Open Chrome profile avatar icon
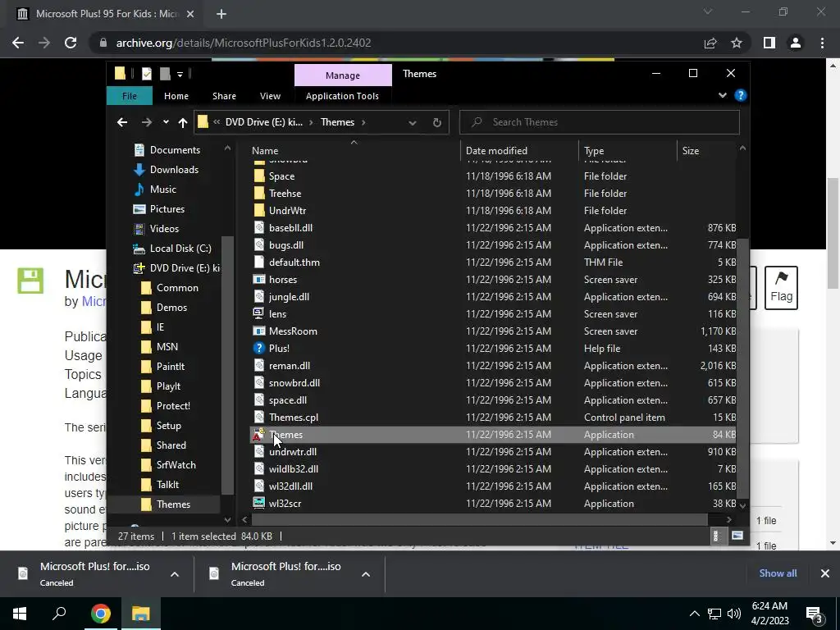This screenshot has height=630, width=840. click(x=796, y=43)
